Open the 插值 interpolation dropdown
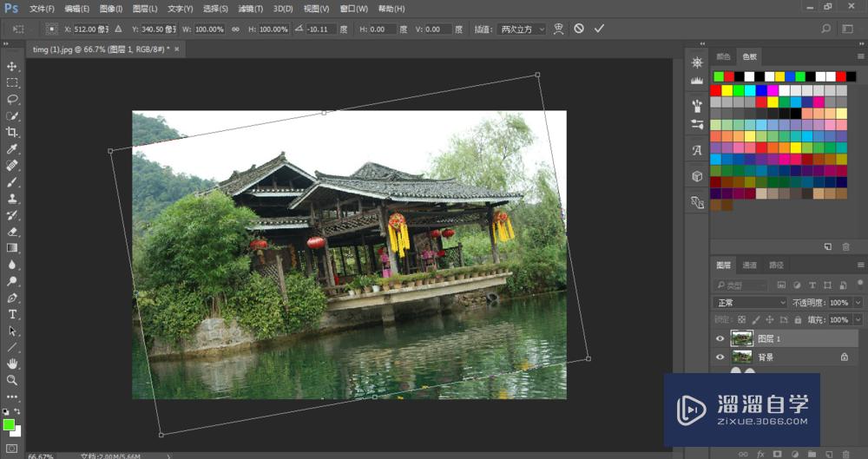The height and width of the screenshot is (459, 868). click(x=523, y=29)
